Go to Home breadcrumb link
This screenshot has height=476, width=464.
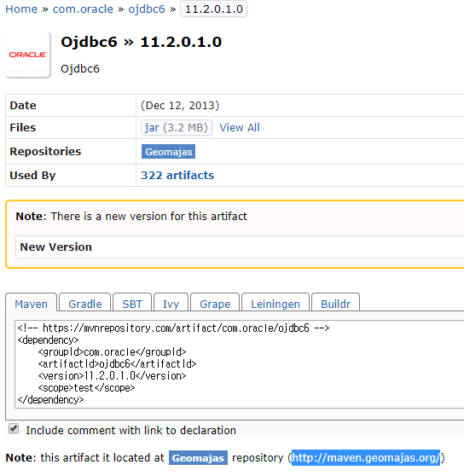pyautogui.click(x=21, y=9)
